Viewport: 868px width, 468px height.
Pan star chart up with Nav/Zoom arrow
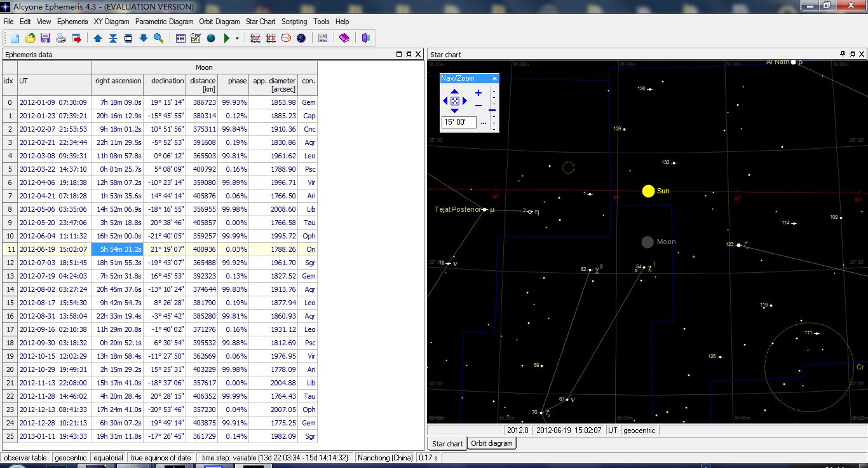pos(454,92)
